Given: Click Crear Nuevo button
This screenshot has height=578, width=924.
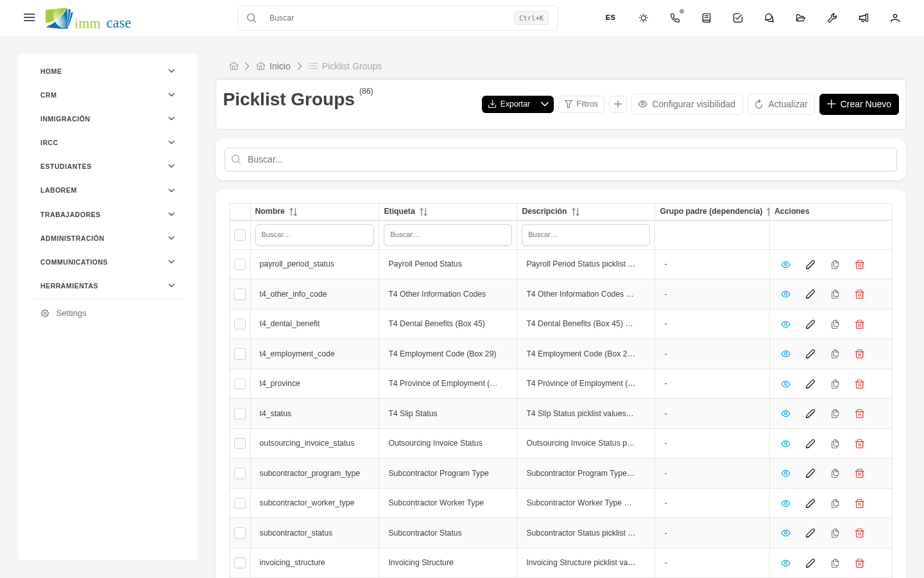Looking at the screenshot, I should point(859,104).
